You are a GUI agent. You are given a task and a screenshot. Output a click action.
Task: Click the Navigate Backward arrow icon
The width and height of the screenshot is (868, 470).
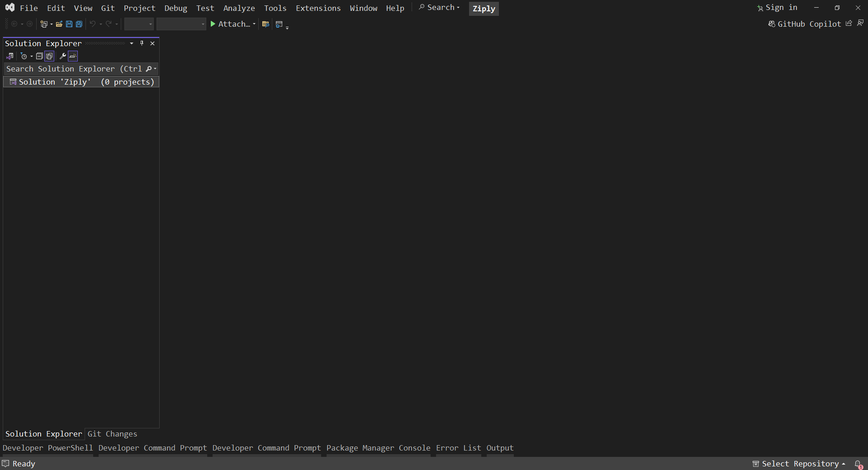click(14, 24)
